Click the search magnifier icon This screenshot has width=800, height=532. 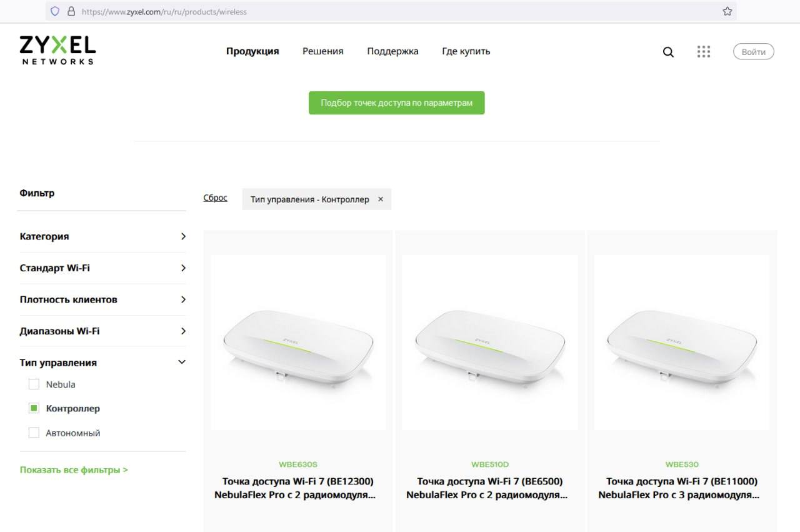tap(668, 52)
